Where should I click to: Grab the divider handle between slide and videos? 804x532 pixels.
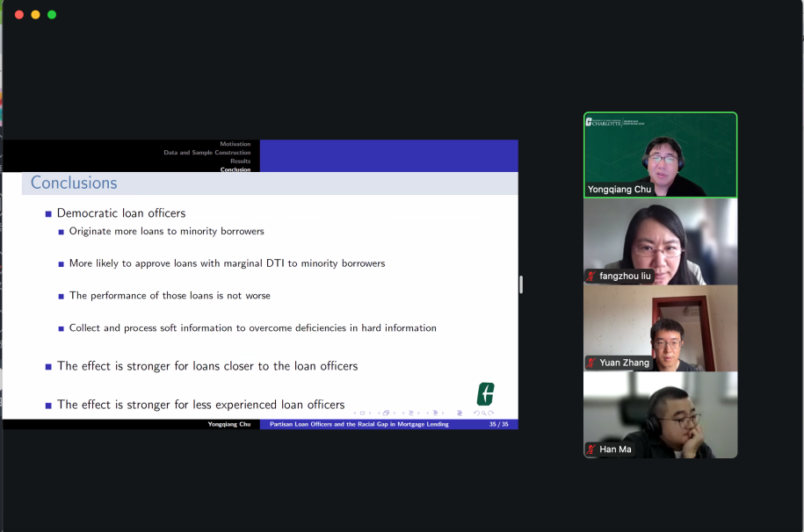(x=521, y=284)
